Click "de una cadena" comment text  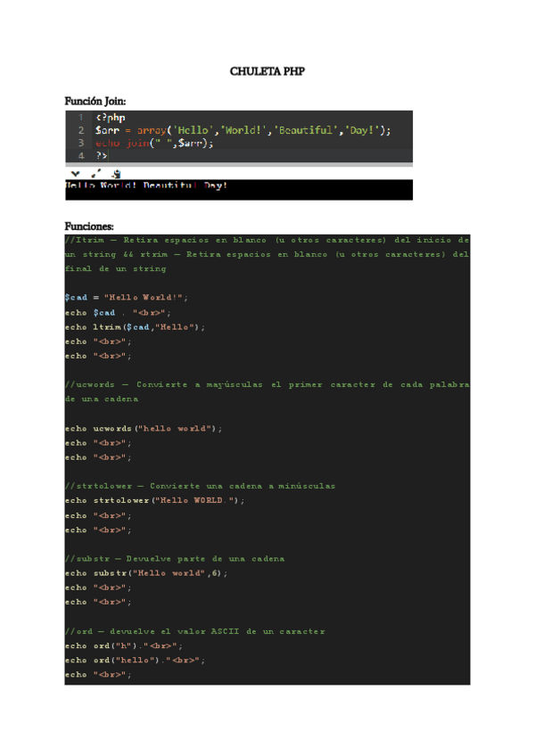102,399
